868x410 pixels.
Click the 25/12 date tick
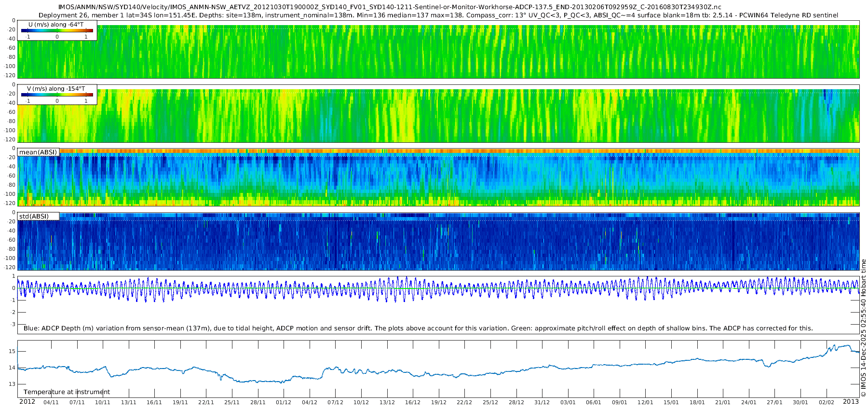(490, 402)
